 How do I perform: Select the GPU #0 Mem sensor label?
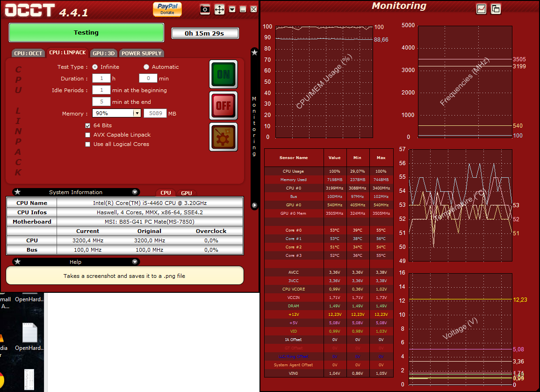(x=294, y=214)
